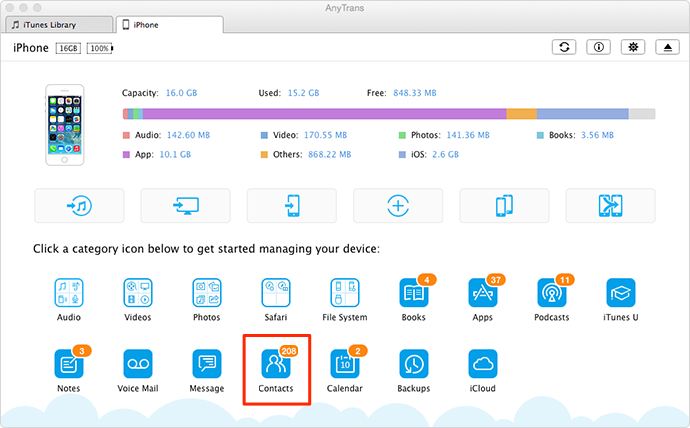
Task: Open the iCloud category
Action: tap(483, 364)
